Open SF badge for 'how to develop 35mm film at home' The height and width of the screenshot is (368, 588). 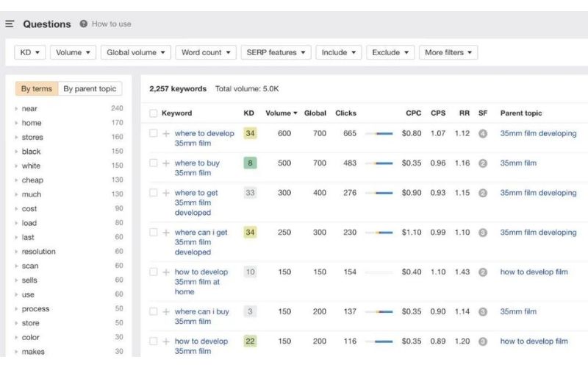(x=483, y=272)
